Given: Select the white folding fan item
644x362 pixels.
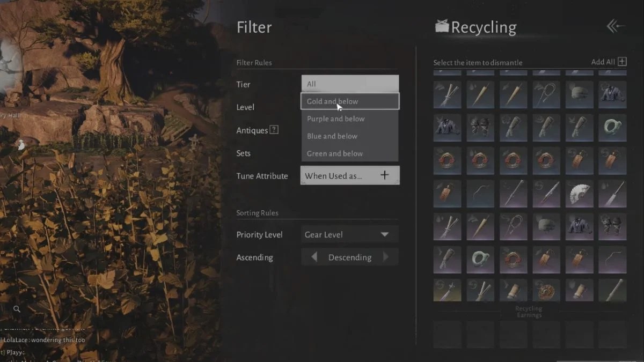Looking at the screenshot, I should click(x=580, y=194).
